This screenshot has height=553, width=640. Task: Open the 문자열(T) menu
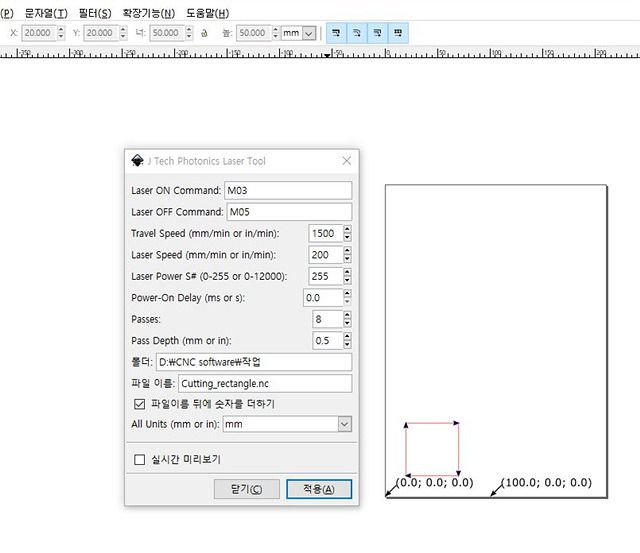[46, 13]
